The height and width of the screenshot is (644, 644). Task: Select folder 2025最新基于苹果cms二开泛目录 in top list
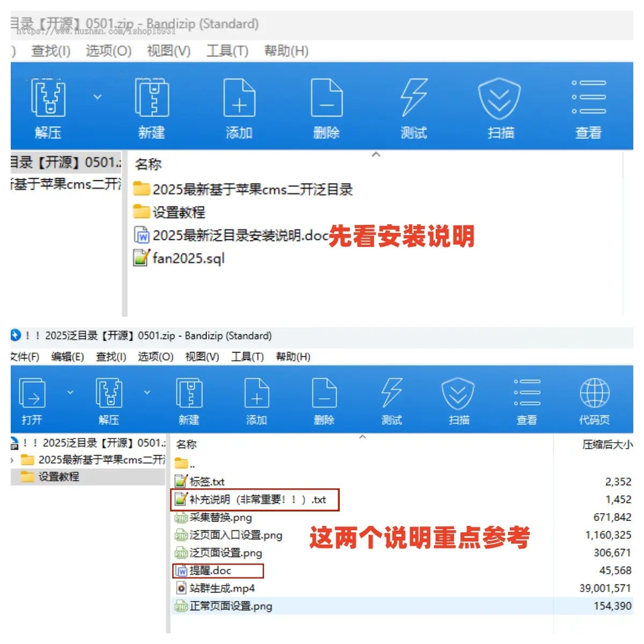(x=243, y=189)
